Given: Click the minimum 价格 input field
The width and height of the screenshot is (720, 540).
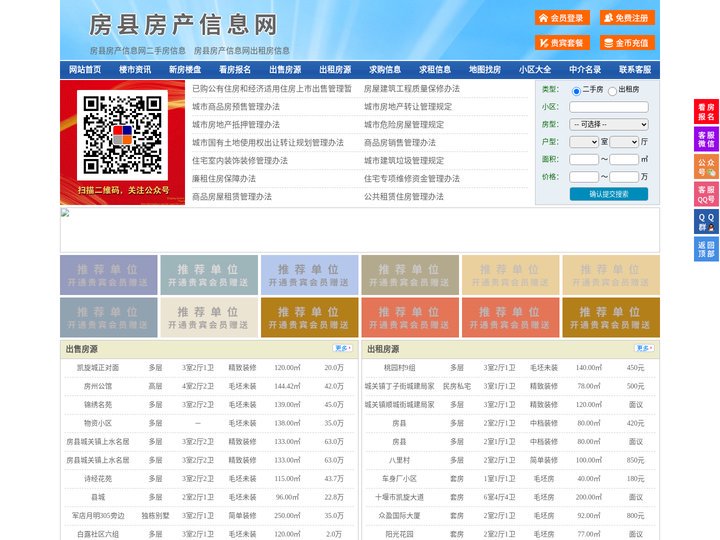Looking at the screenshot, I should [584, 177].
